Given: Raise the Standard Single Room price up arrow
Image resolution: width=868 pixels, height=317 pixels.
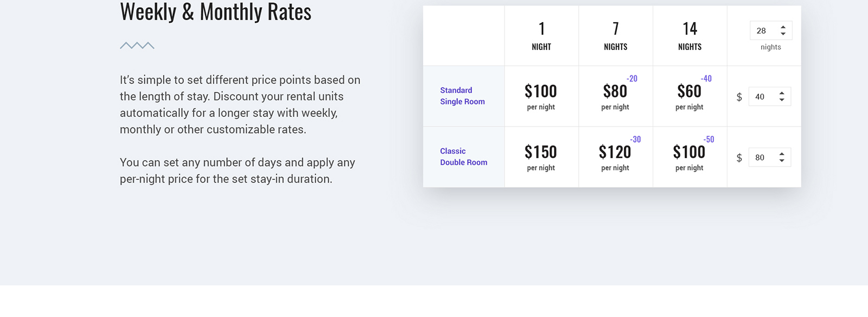Looking at the screenshot, I should pos(782,93).
